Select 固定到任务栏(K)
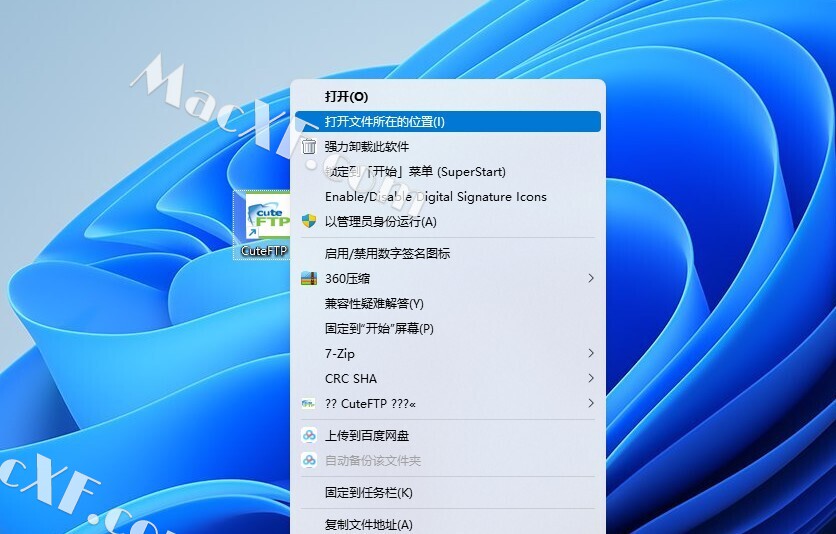The width and height of the screenshot is (836, 534). [448, 492]
